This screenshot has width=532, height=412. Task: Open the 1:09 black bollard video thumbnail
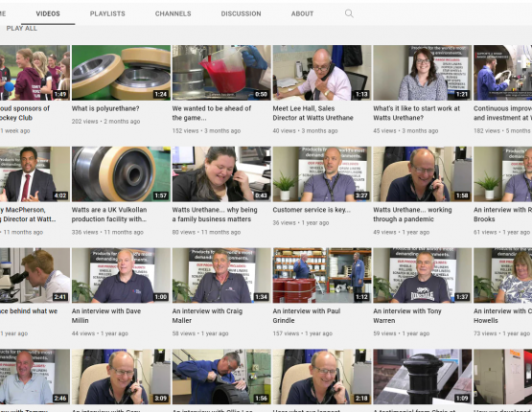coord(423,377)
